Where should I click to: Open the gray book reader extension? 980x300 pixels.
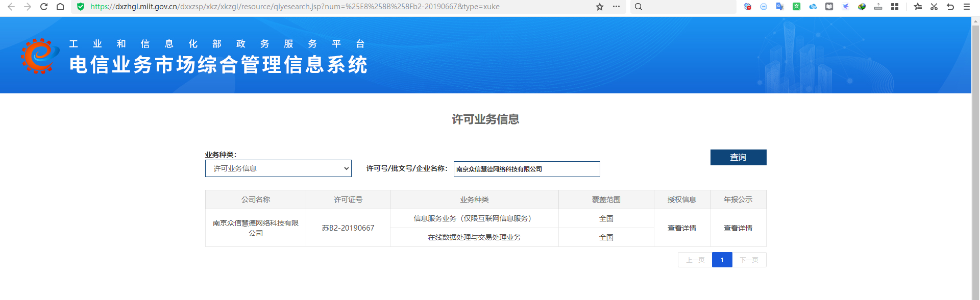[x=829, y=7]
